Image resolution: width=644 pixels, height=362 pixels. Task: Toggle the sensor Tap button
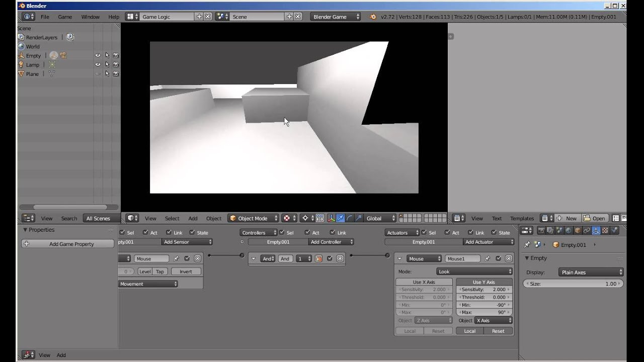159,271
